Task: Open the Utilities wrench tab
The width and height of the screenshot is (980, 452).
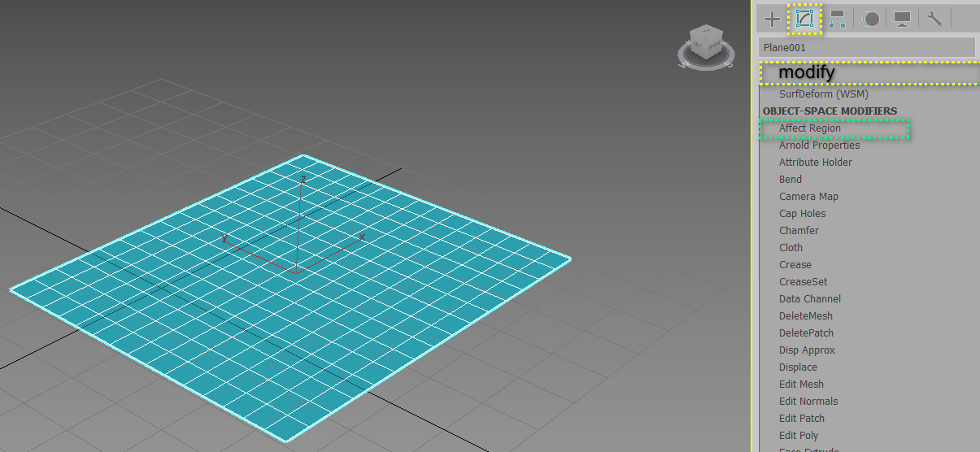Action: tap(934, 19)
